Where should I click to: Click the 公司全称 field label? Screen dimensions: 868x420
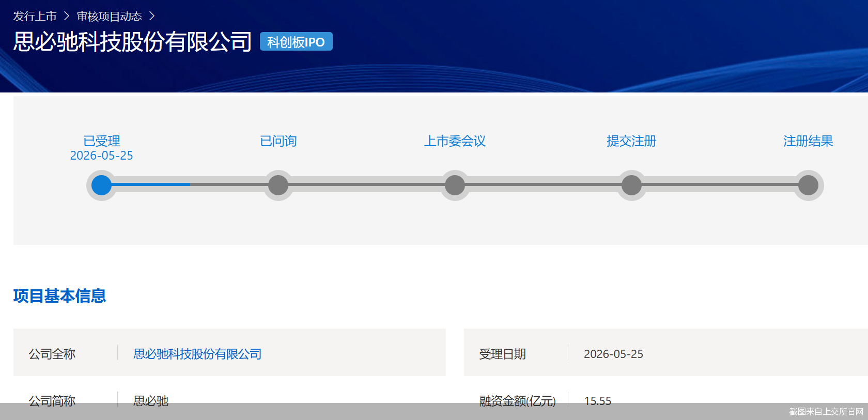click(52, 354)
